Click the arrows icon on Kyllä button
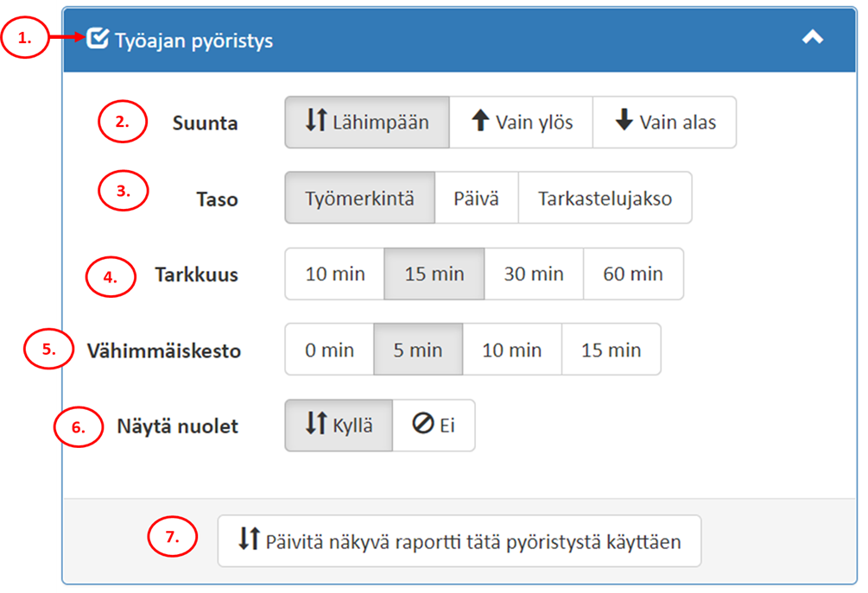The image size is (868, 593). [x=315, y=426]
